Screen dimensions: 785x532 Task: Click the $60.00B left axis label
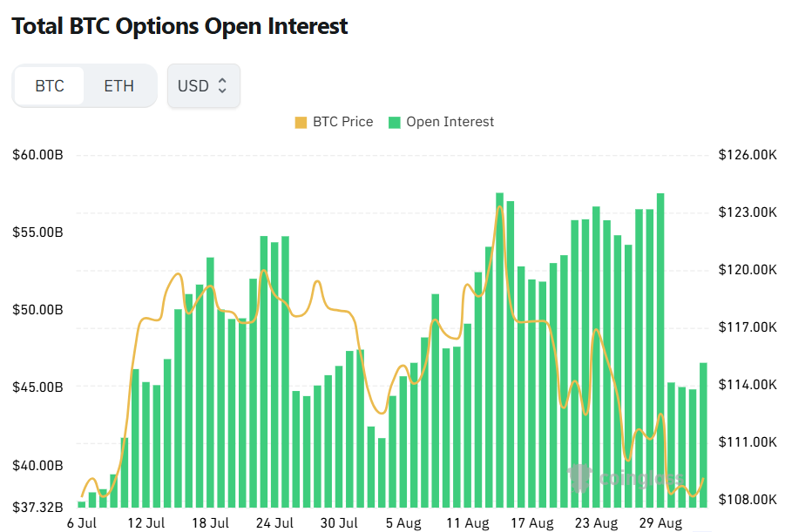[38, 155]
